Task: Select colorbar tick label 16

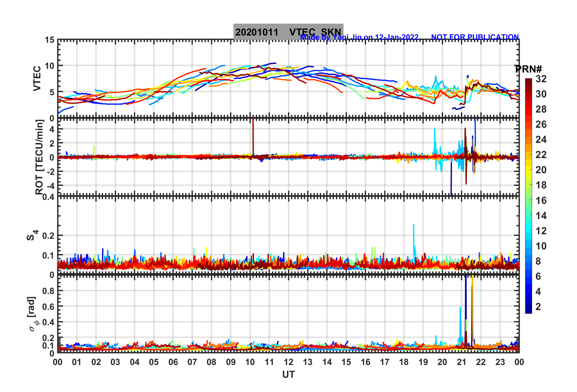Action: click(x=541, y=201)
